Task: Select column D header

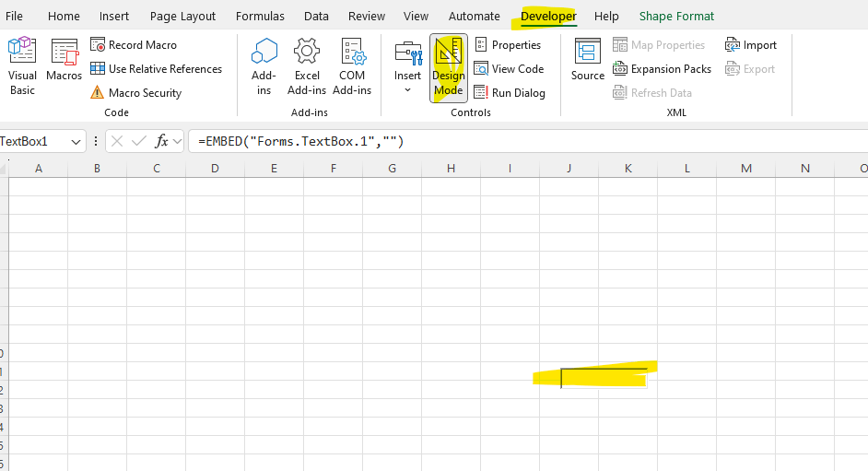Action: 215,169
